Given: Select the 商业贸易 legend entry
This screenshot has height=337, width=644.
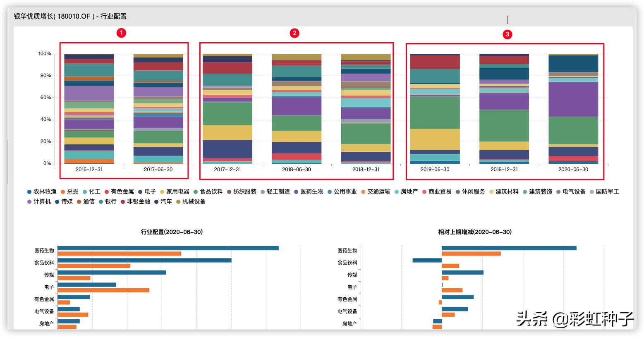Looking at the screenshot, I should (437, 192).
